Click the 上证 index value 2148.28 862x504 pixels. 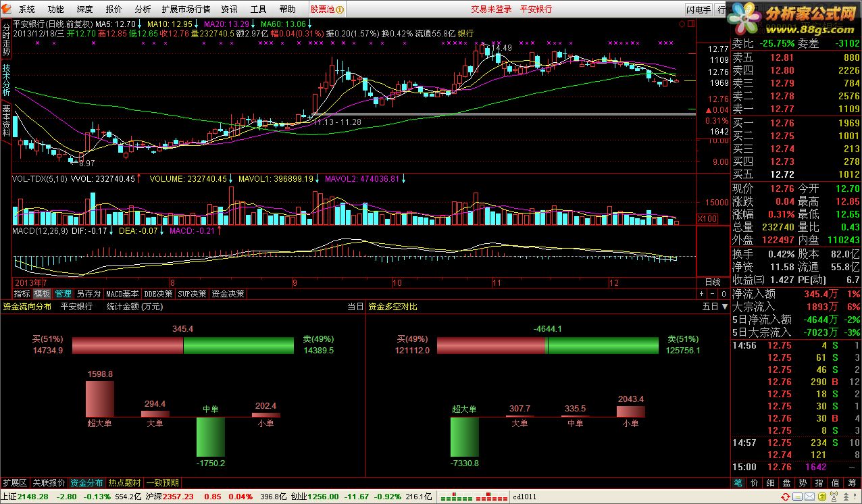pyautogui.click(x=33, y=497)
